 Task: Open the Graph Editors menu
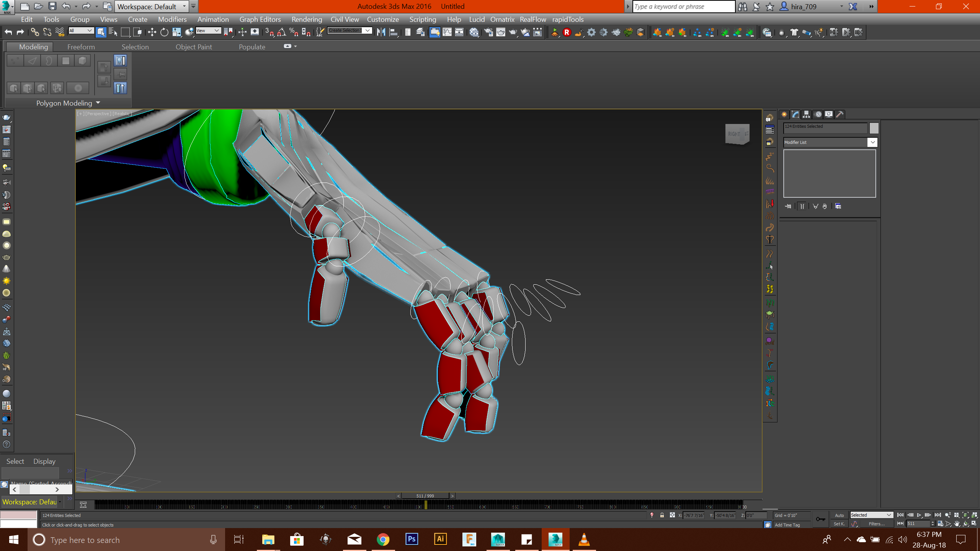[260, 20]
